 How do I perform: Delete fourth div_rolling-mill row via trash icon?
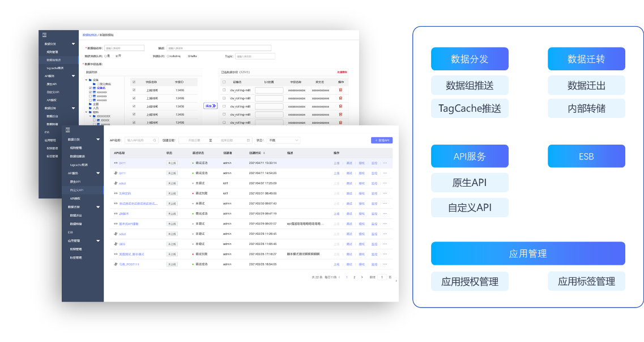pos(340,114)
